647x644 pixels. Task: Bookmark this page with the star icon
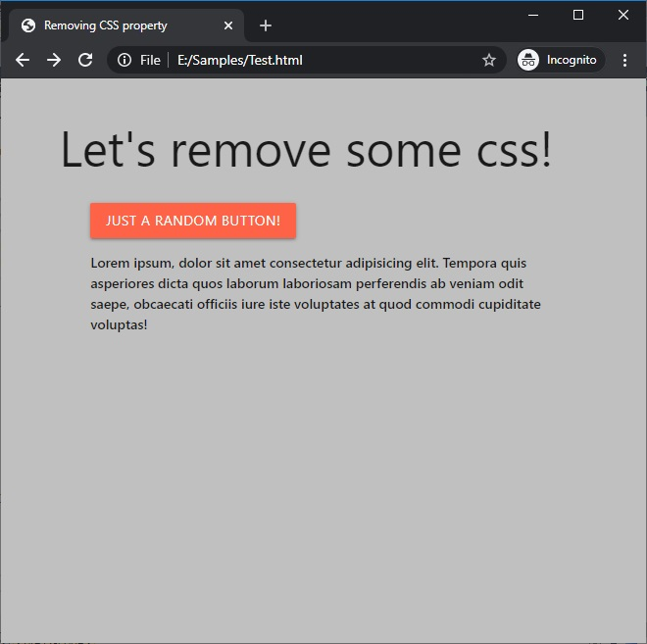coord(489,60)
